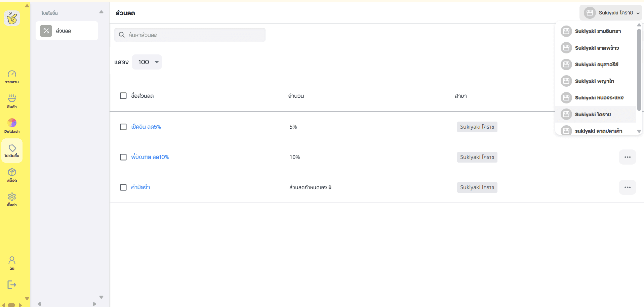Click Sukiyaki โคราช tag in พี่บัณฑิต row
The height and width of the screenshot is (307, 644).
click(x=477, y=157)
